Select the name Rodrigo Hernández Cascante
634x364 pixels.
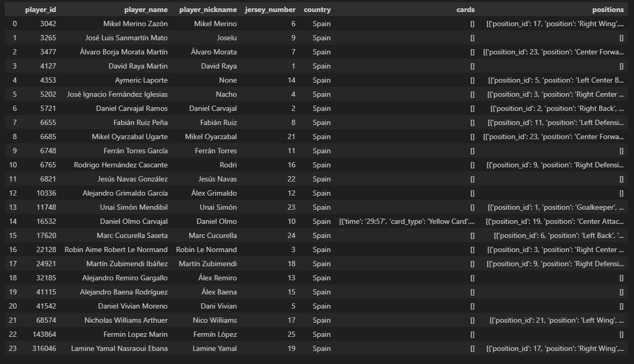(x=121, y=165)
